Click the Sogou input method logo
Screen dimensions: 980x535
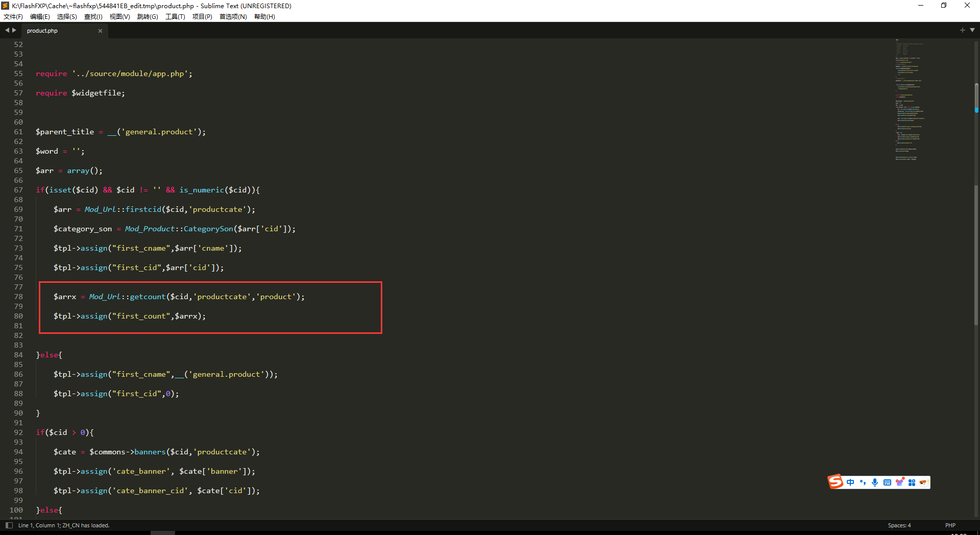[835, 482]
